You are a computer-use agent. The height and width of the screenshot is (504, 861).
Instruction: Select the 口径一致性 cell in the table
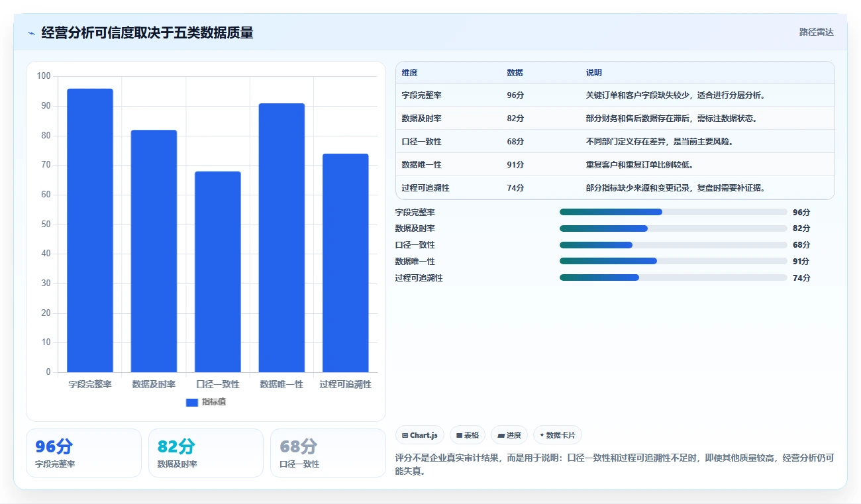coord(421,142)
